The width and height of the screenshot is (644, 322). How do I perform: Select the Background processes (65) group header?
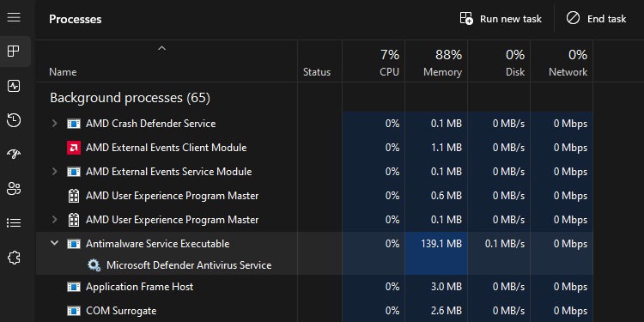click(x=130, y=98)
